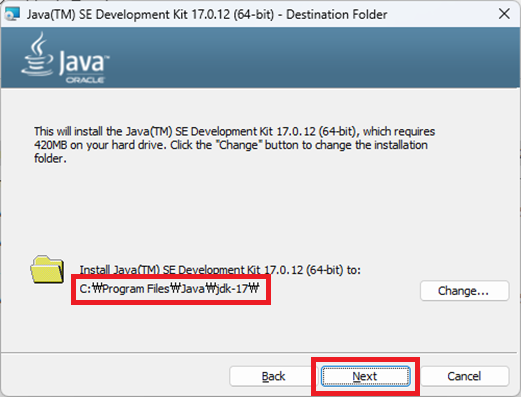
Task: Cancel the Java installation
Action: pos(464,376)
